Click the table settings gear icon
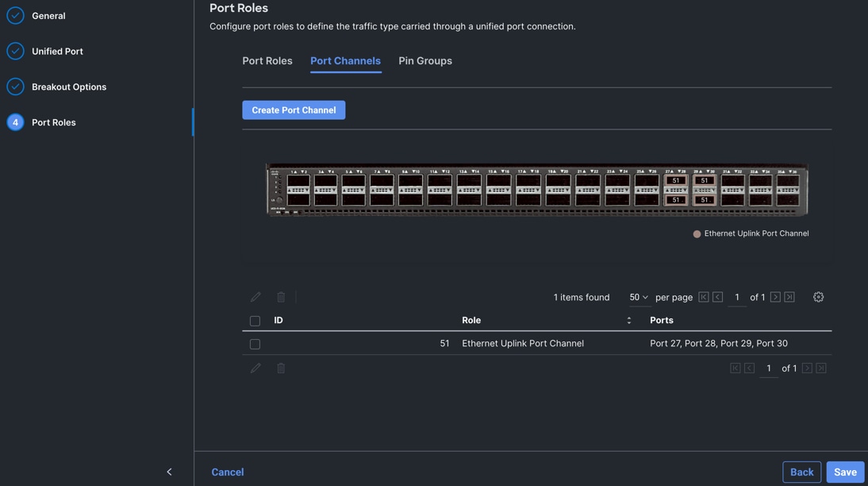The height and width of the screenshot is (486, 868). click(818, 297)
